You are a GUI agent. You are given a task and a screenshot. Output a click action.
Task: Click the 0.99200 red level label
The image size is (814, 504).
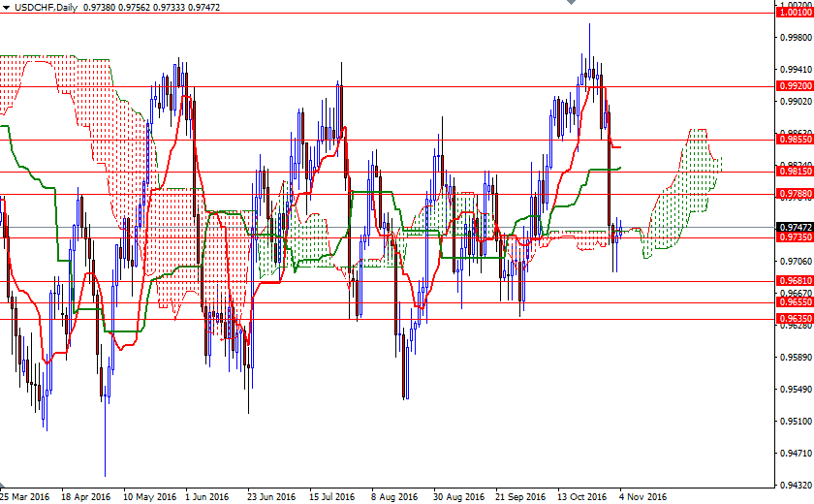click(x=795, y=86)
